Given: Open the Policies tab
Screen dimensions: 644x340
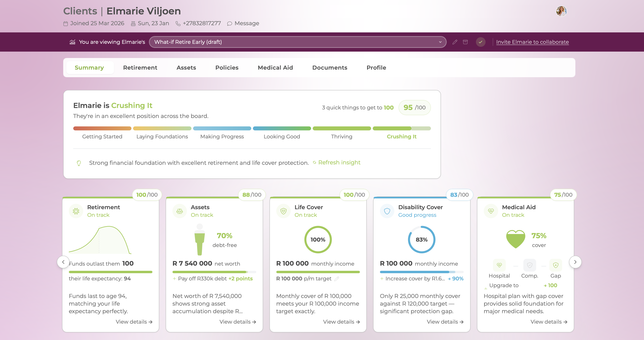Looking at the screenshot, I should coord(227,68).
